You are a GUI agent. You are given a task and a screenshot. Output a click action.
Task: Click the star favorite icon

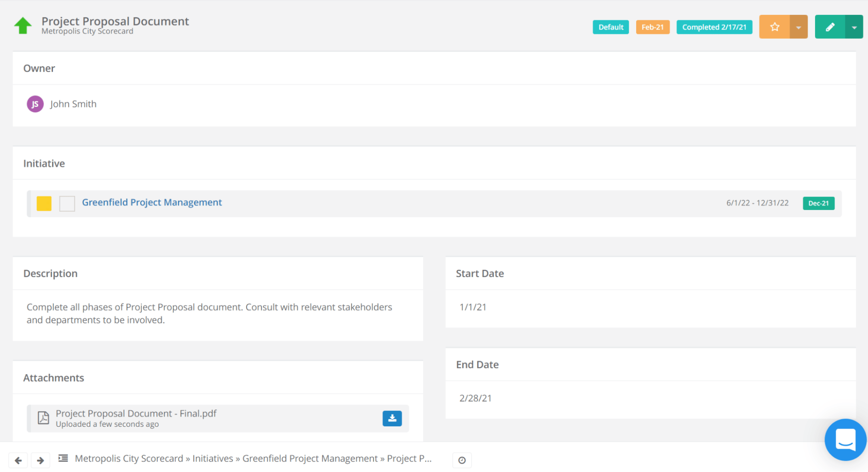tap(774, 27)
